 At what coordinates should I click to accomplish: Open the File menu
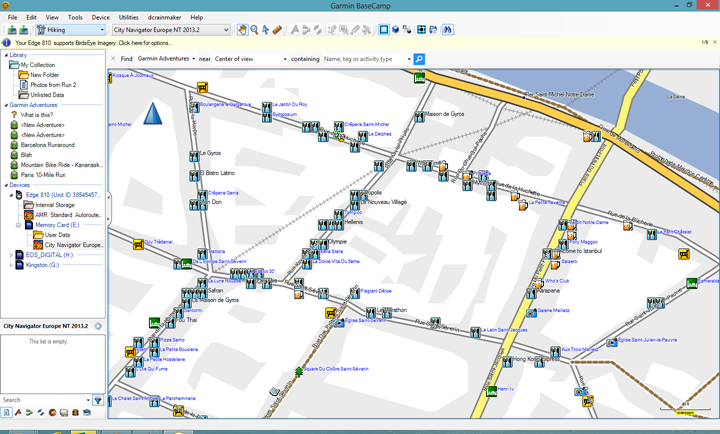click(12, 17)
